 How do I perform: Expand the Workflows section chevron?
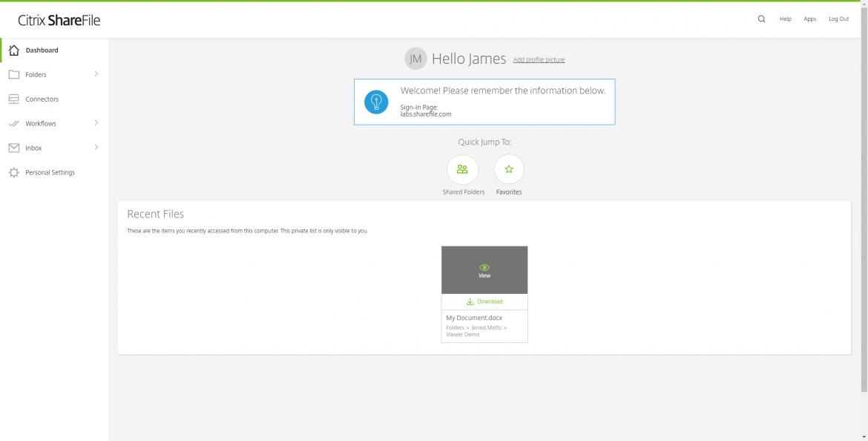tap(95, 123)
